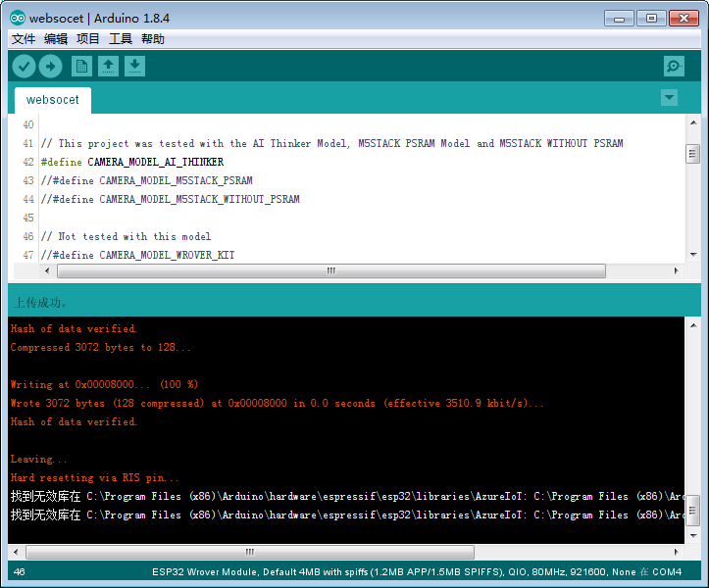Click editor vertical scrollbar up arrow
Screen dimensions: 709x588
[693, 122]
